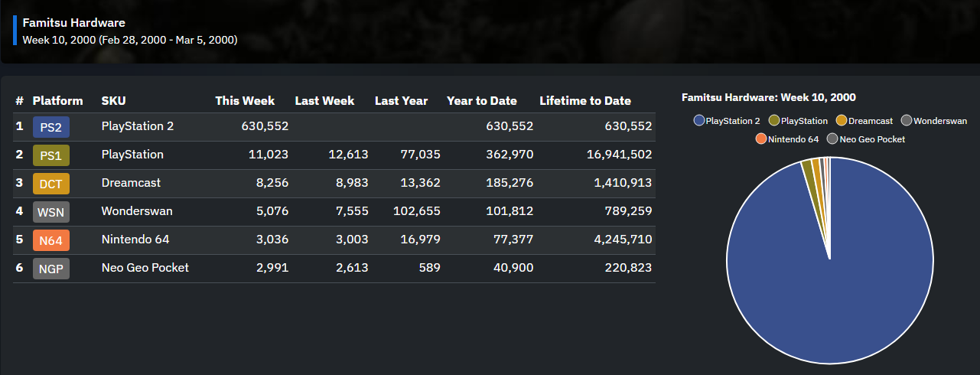Select PlayStation SKU name in row 2

click(132, 155)
